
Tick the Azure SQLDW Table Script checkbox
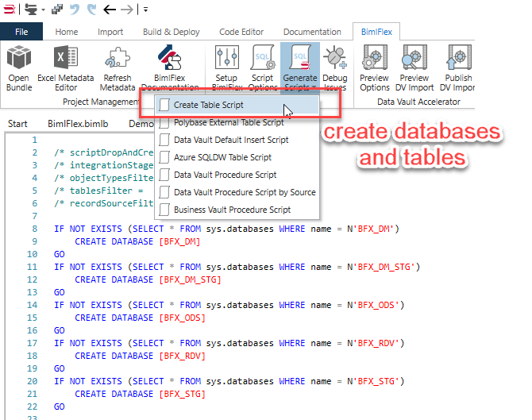[164, 157]
